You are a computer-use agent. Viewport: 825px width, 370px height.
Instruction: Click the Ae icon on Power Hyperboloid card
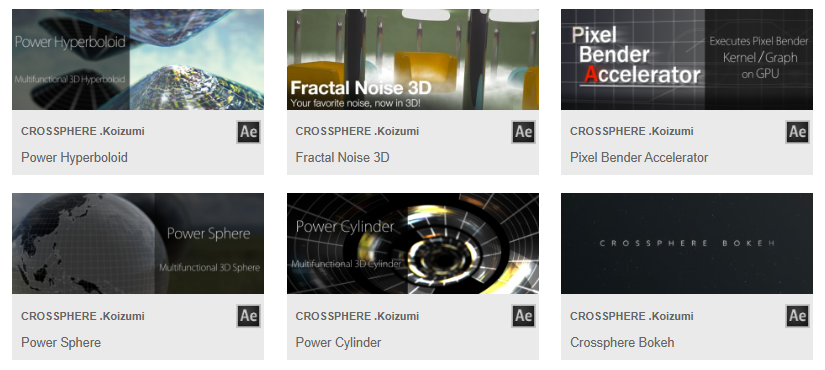pyautogui.click(x=248, y=132)
